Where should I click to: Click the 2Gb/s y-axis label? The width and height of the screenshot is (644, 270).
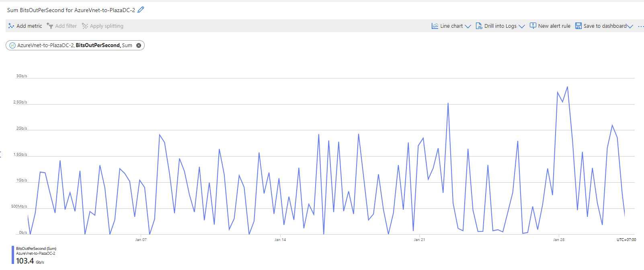22,128
